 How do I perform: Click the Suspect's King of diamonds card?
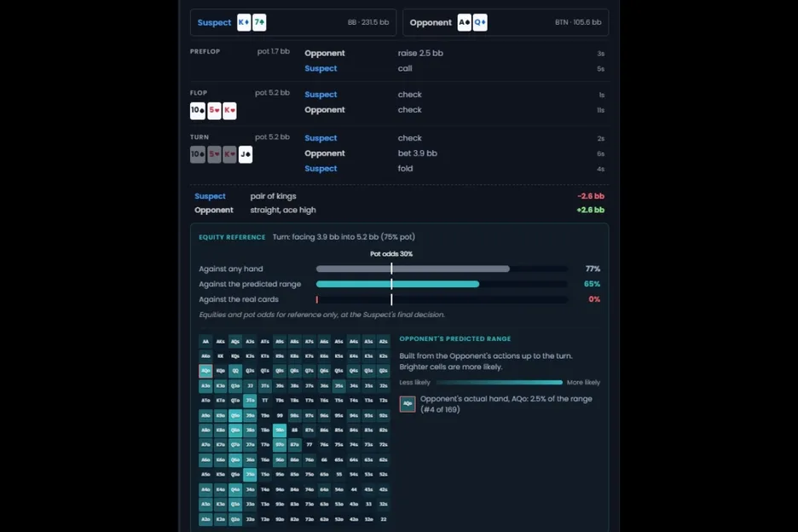(244, 22)
